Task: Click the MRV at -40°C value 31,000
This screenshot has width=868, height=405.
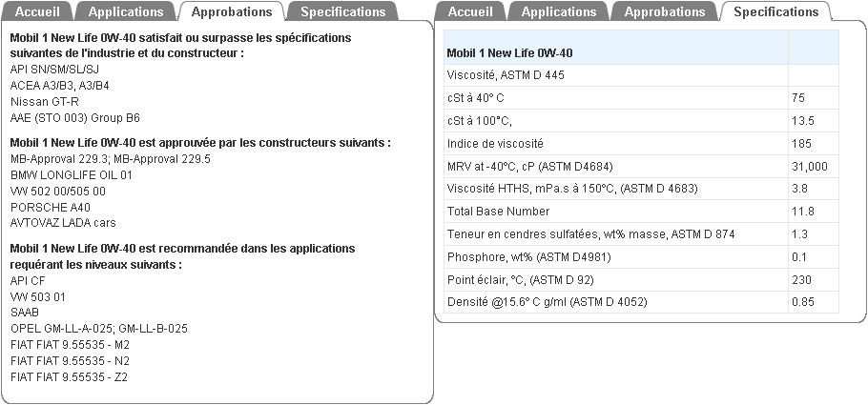Action: pyautogui.click(x=810, y=166)
